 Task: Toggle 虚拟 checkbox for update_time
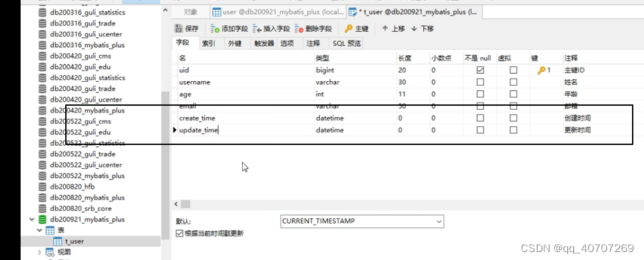click(514, 130)
